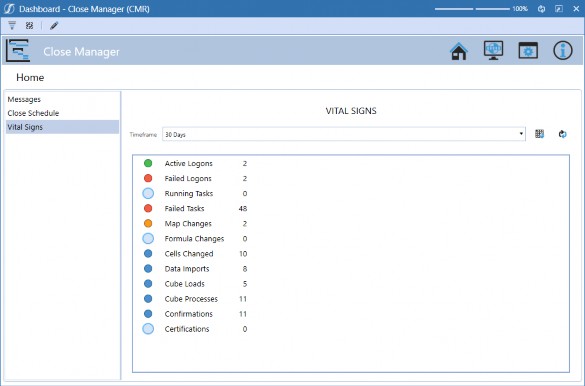Click green indicator for Active Logons
Viewport: 585px width, 386px height.
[148, 163]
